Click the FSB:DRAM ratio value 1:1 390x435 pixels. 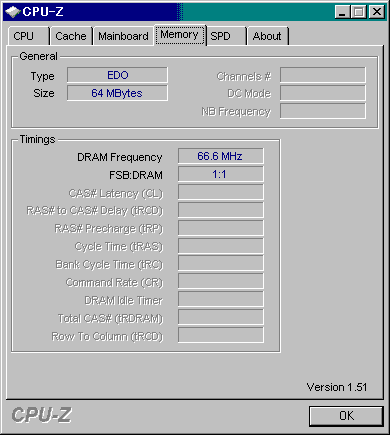coord(221,174)
